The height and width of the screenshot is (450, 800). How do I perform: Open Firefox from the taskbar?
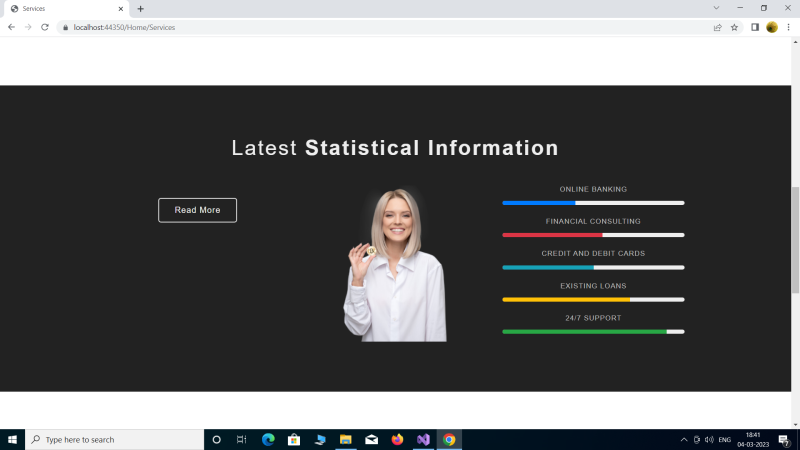pyautogui.click(x=397, y=440)
